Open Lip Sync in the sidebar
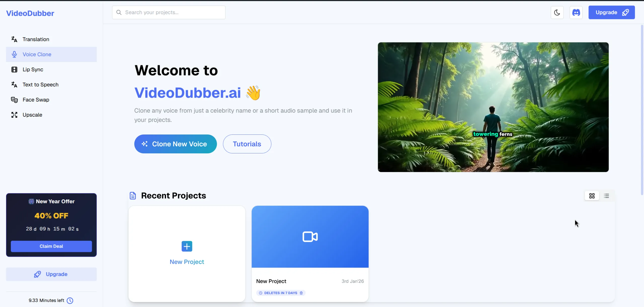This screenshot has height=307, width=644. [51, 69]
